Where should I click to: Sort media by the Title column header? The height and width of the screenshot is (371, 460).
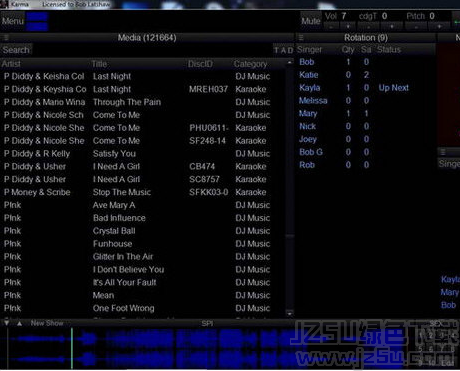[99, 64]
